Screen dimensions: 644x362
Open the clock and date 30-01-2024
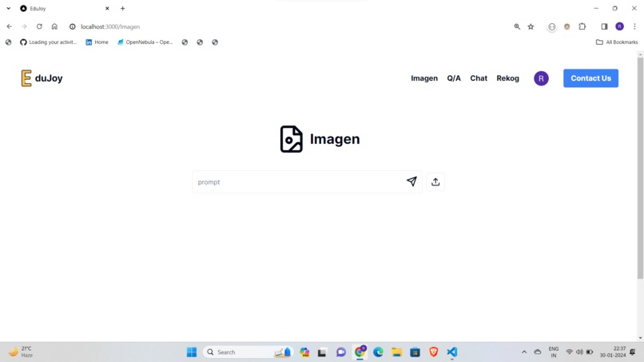[612, 352]
